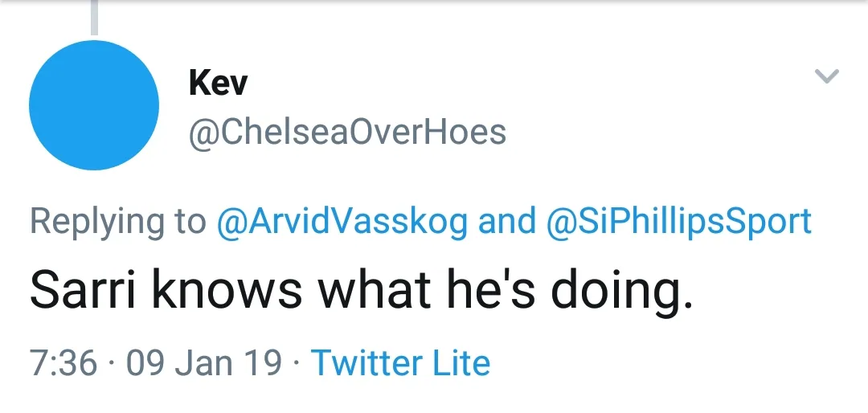Click "and" between the two mentions
Screen dimensions: 868x413
click(507, 222)
